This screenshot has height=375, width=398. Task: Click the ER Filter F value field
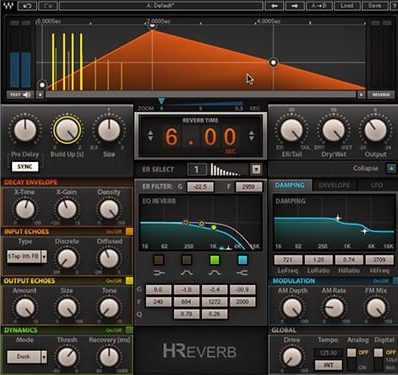[x=249, y=187]
